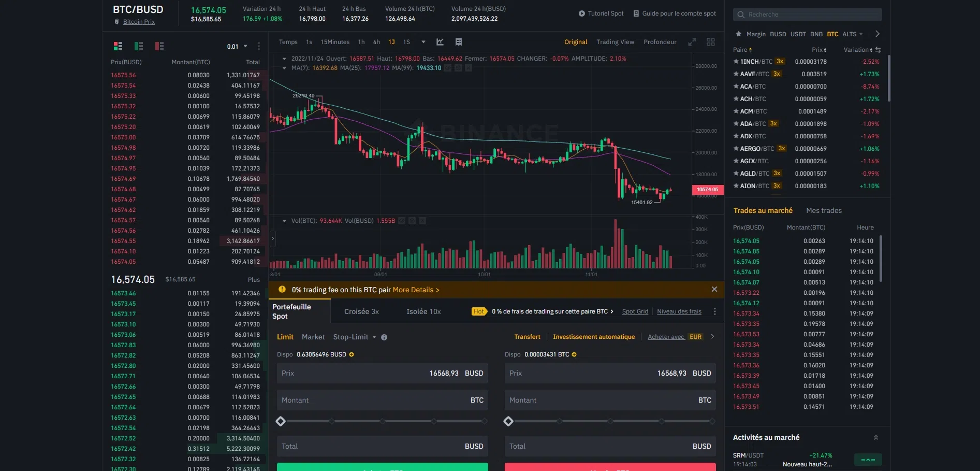Open the technical indicators chart icon
The height and width of the screenshot is (471, 980).
click(440, 42)
